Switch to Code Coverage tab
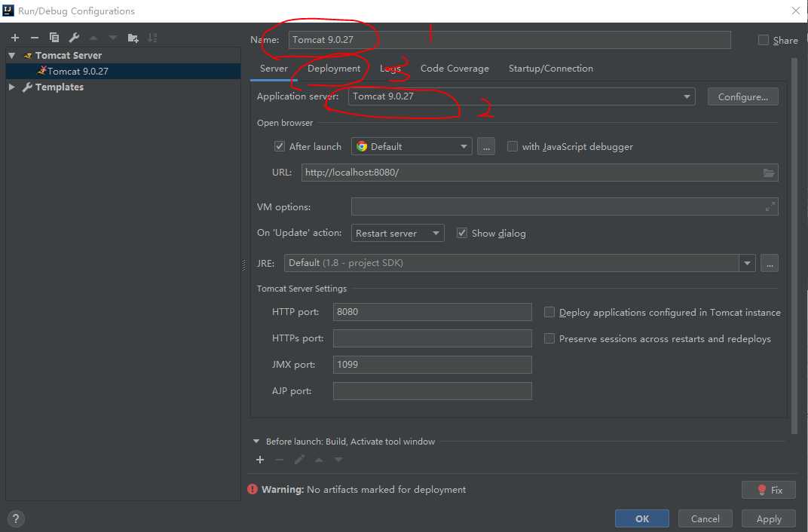 click(x=454, y=69)
